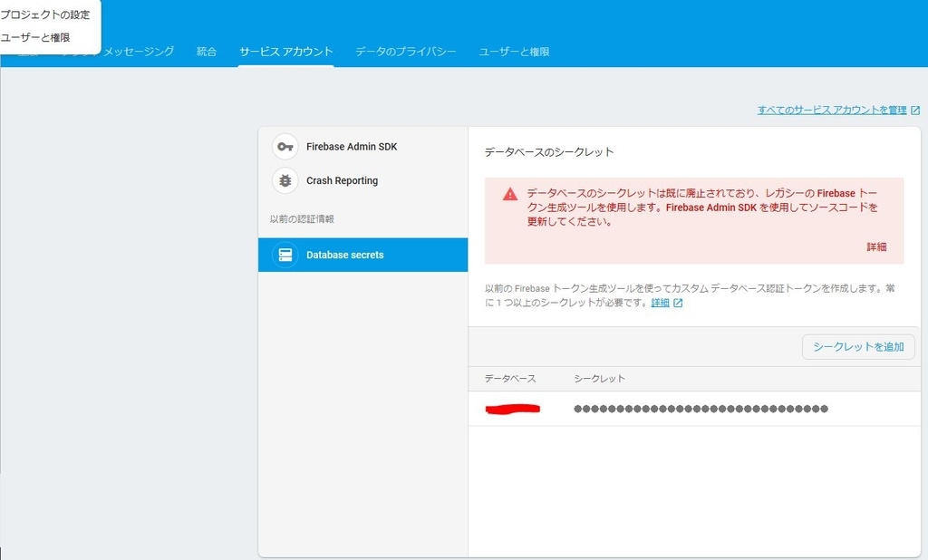Image resolution: width=928 pixels, height=560 pixels.
Task: Choose ユーザーと権限 in the popup menu
Action: (x=35, y=37)
